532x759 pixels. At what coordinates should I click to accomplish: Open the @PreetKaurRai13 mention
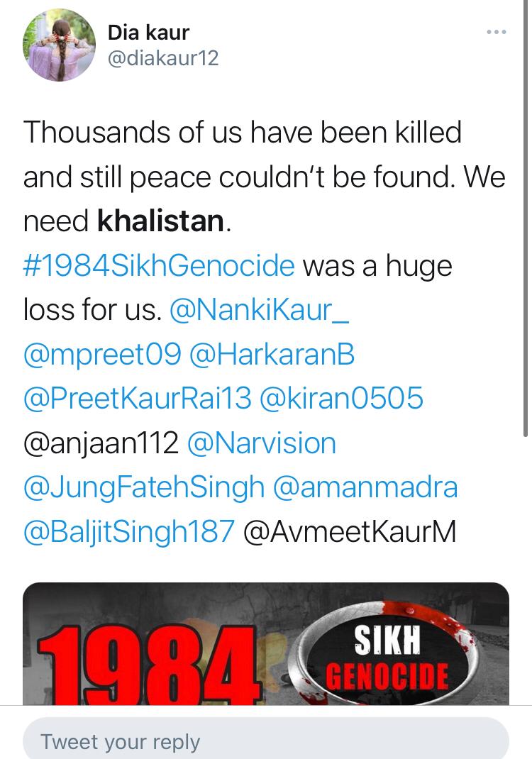pyautogui.click(x=138, y=399)
